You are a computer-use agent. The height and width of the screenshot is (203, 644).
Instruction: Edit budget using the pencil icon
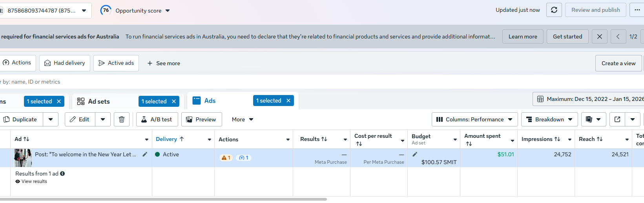point(415,154)
